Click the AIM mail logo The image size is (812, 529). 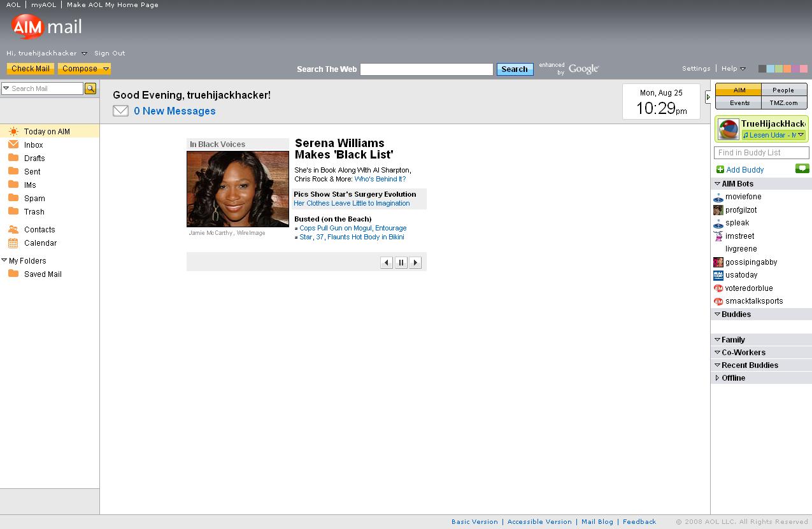coord(46,27)
